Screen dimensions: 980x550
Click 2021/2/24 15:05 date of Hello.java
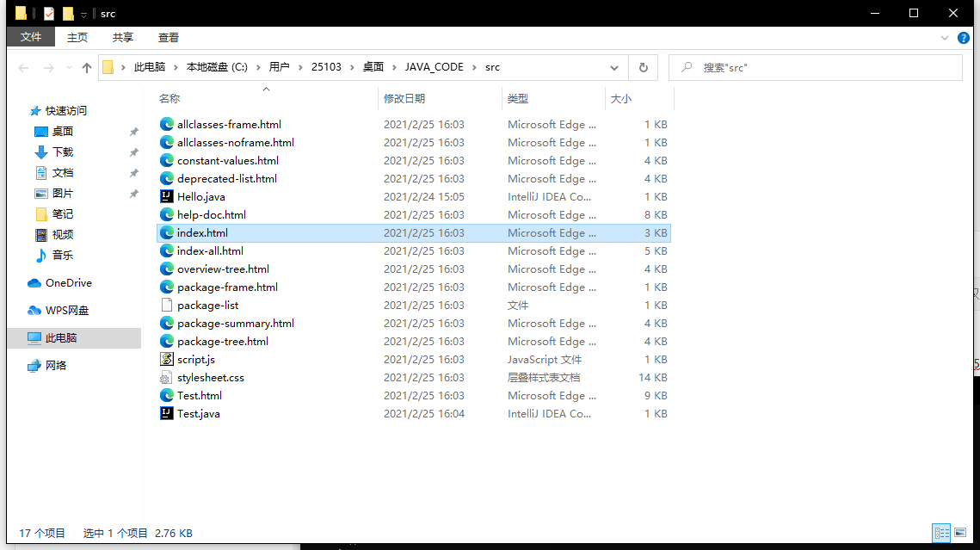424,197
